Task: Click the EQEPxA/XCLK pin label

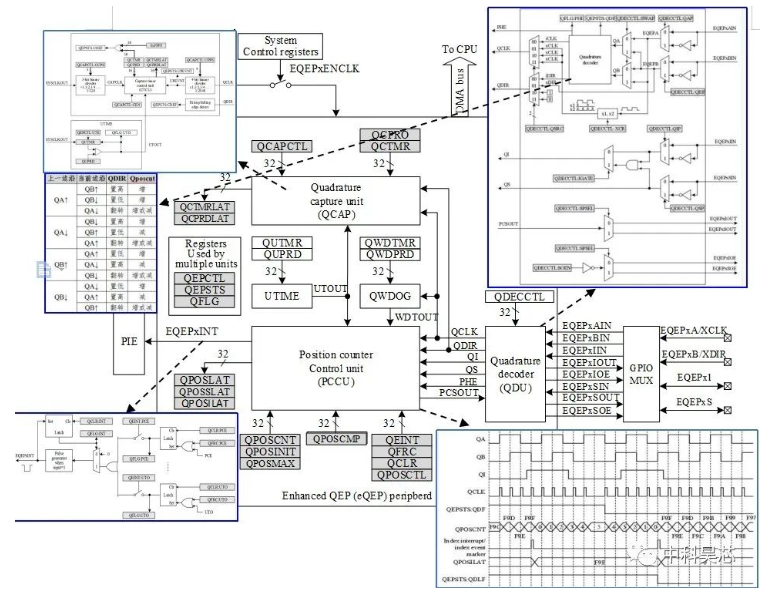Action: (693, 331)
